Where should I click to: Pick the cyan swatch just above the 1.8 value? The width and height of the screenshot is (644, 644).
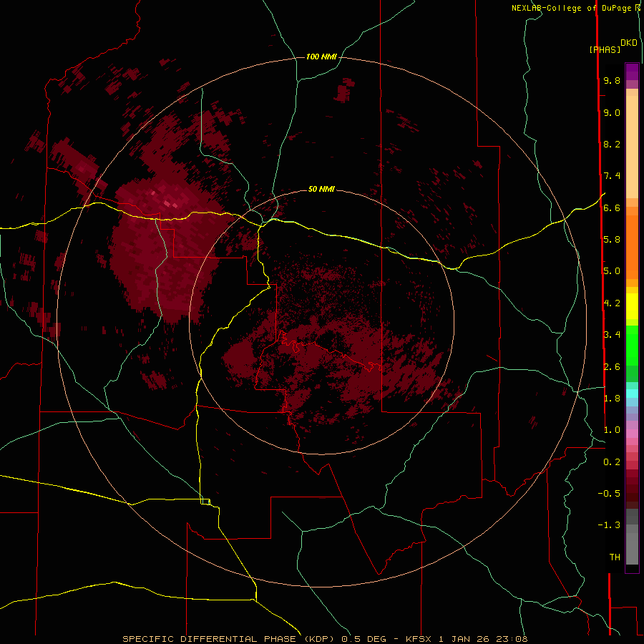tap(632, 394)
